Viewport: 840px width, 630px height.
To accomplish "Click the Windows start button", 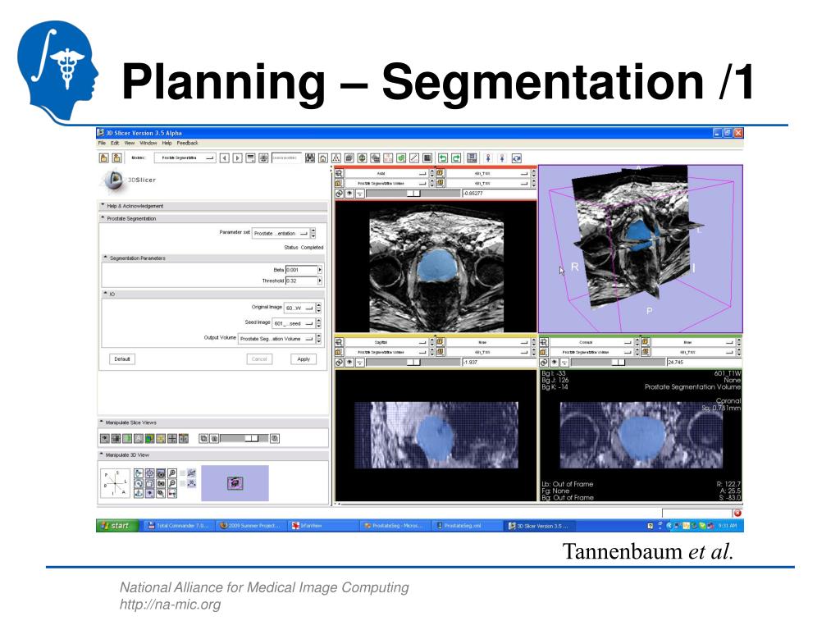I will 117,526.
